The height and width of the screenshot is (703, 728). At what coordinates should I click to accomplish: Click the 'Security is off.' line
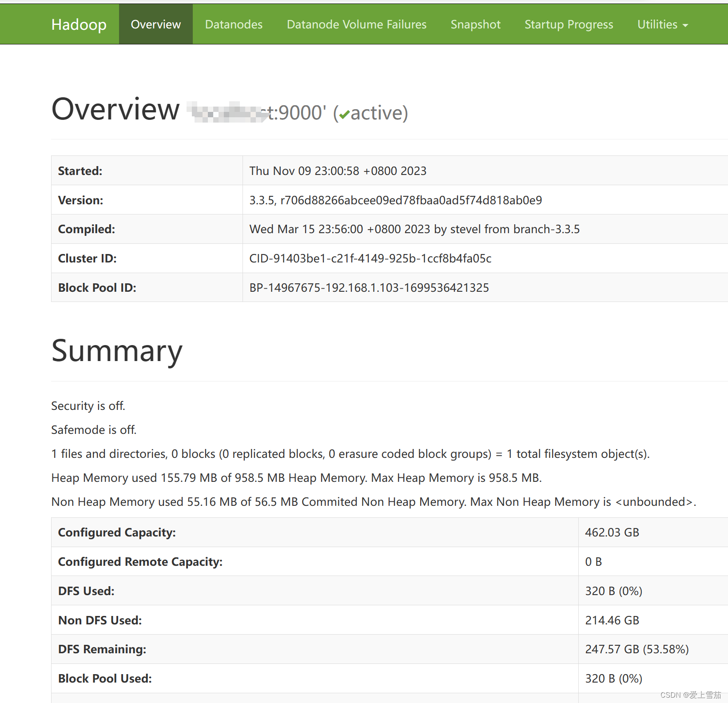click(x=88, y=406)
